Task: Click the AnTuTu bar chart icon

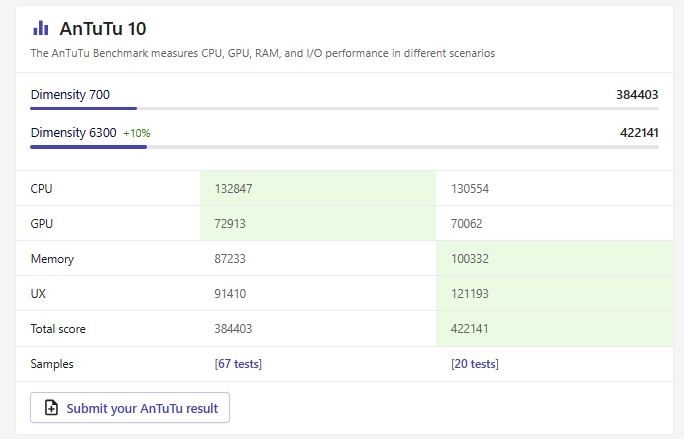Action: (41, 28)
